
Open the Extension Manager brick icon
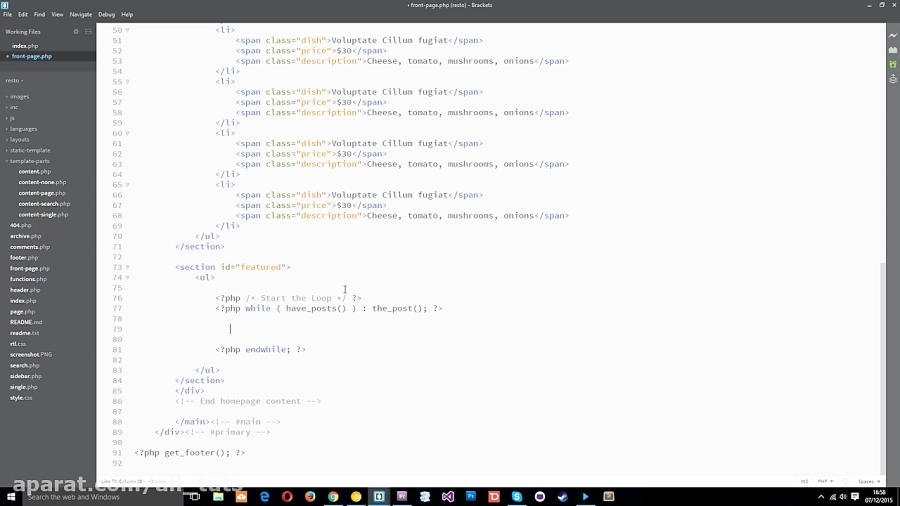[x=893, y=50]
